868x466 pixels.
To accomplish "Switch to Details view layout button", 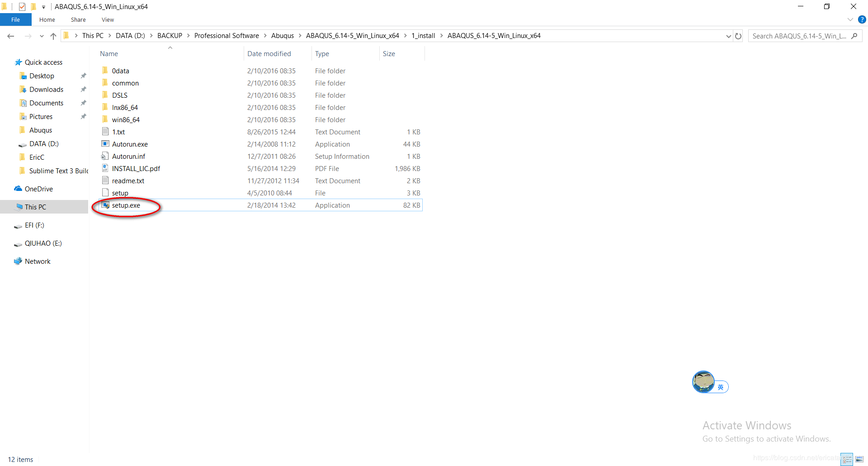I will [847, 459].
